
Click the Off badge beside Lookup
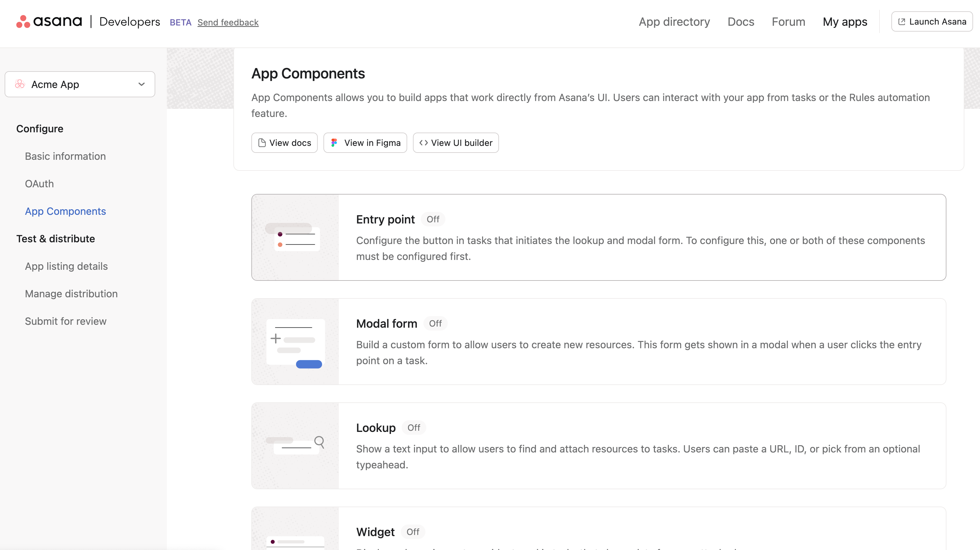point(414,428)
